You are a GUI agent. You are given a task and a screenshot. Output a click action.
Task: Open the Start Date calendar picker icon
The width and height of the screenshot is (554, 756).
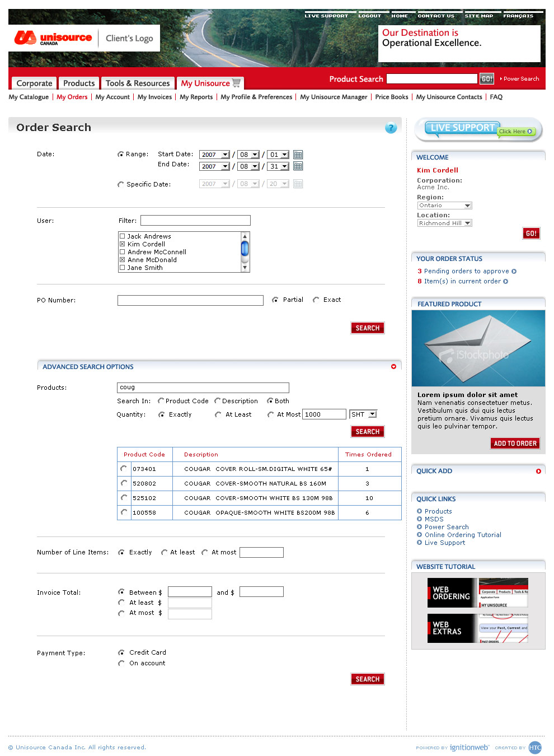tap(298, 155)
